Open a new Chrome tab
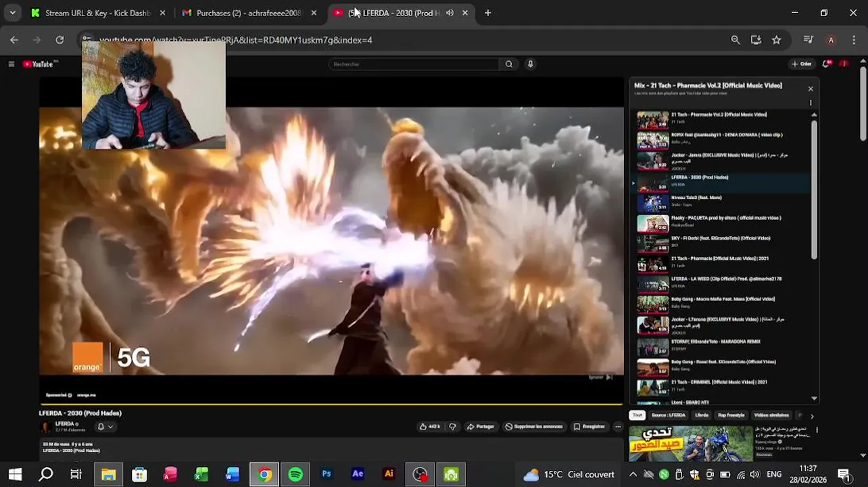Screen dimensions: 868x487 tap(487, 13)
